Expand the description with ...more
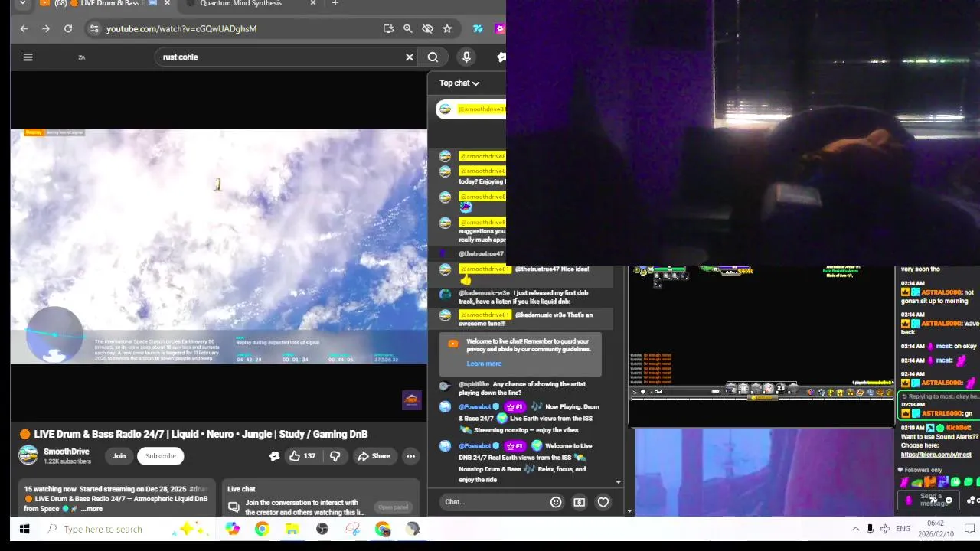The height and width of the screenshot is (551, 980). point(92,509)
